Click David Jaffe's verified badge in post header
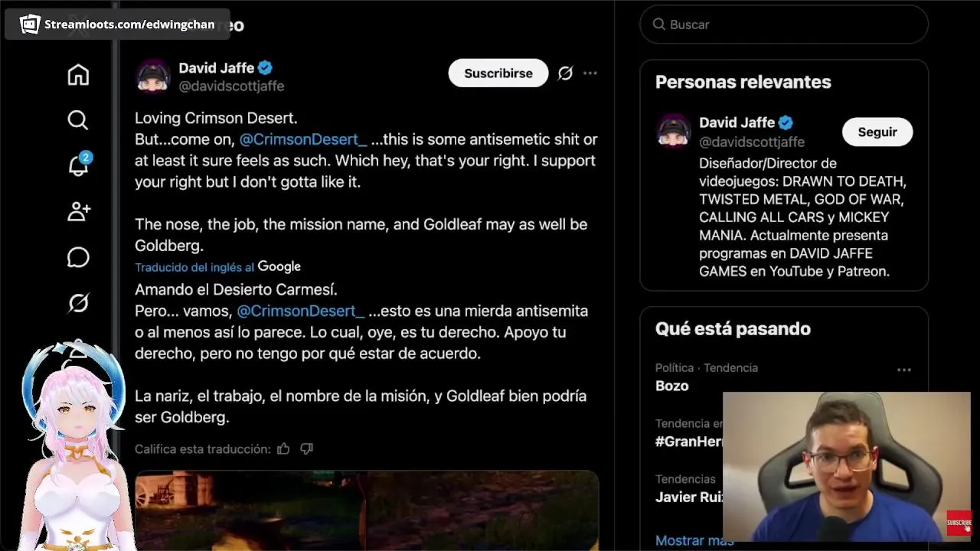Viewport: 980px width, 551px height. [266, 68]
